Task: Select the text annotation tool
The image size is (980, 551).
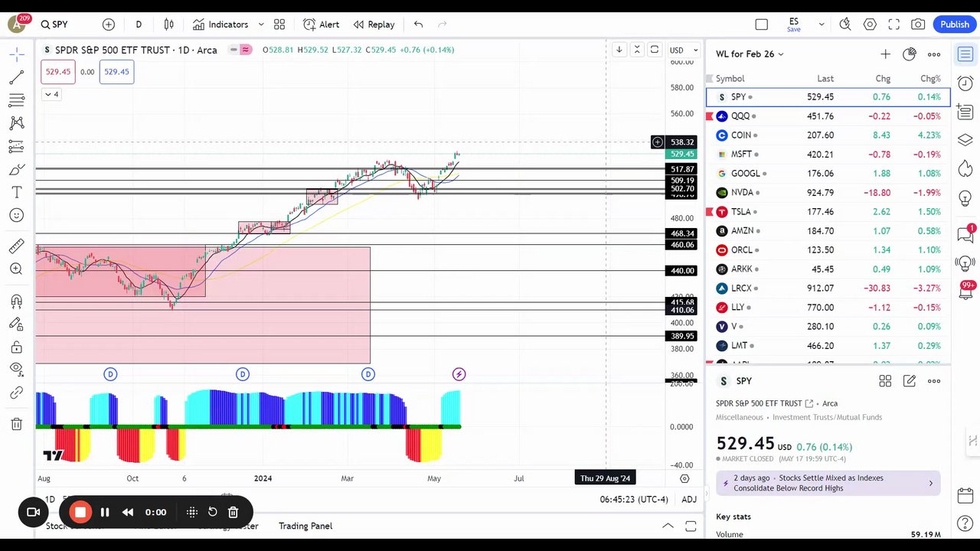Action: 16,192
